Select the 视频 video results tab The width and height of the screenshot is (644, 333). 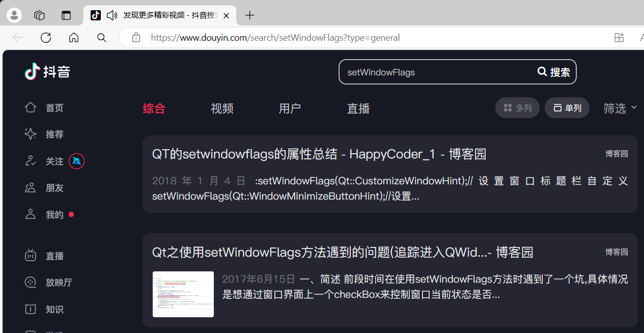coord(222,108)
